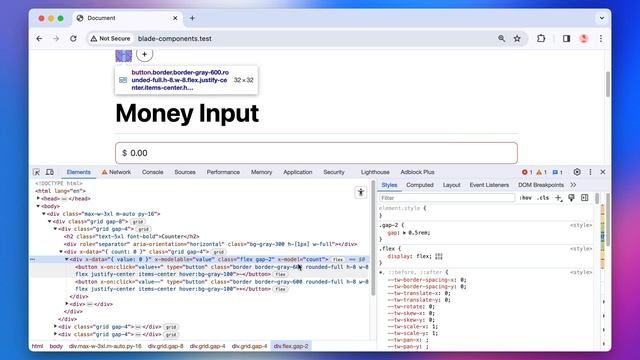Switch to the Memory DevTools tab
Viewport: 640px width, 360px height.
262,172
